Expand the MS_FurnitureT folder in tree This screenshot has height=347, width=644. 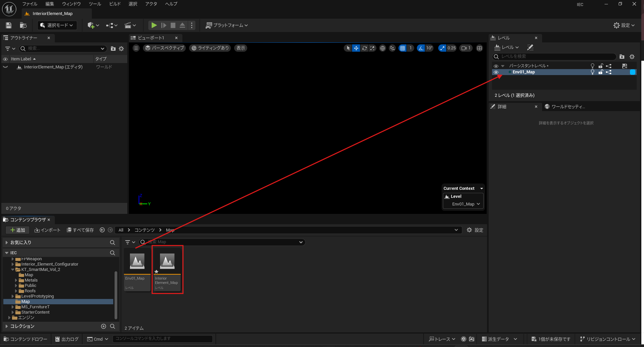(13, 307)
